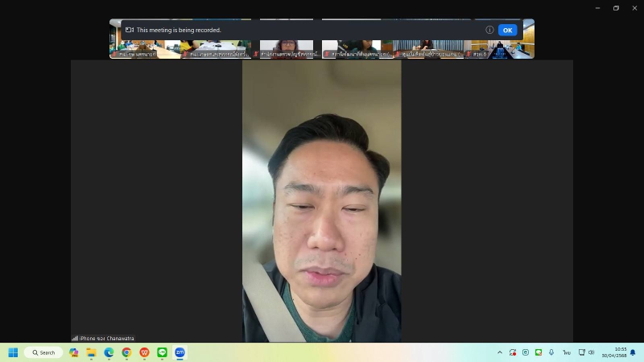Open the notification bell in taskbar
Screen dimensions: 644x362
click(633, 352)
